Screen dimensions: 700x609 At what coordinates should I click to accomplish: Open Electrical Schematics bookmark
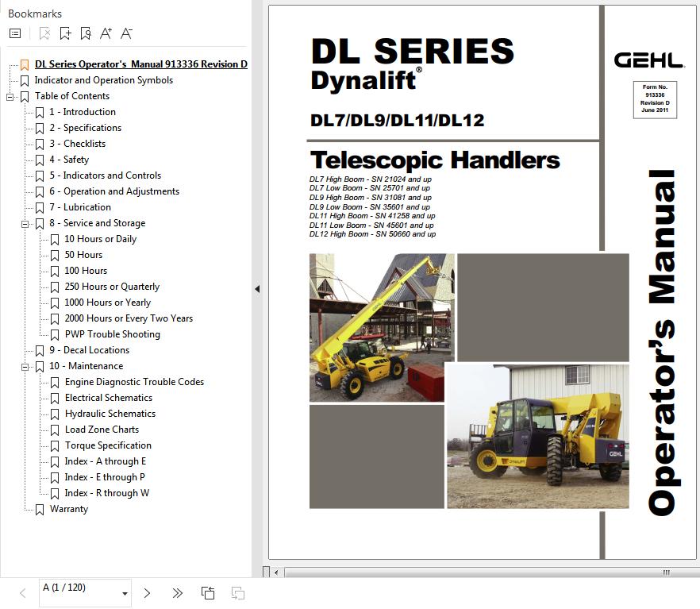109,398
